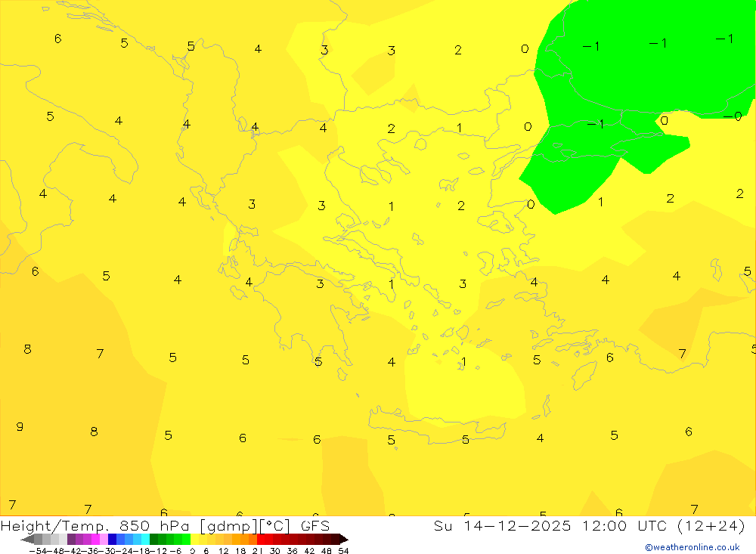Click the '30' legend scale label
Screen dimensions: 756x554
pyautogui.click(x=275, y=551)
